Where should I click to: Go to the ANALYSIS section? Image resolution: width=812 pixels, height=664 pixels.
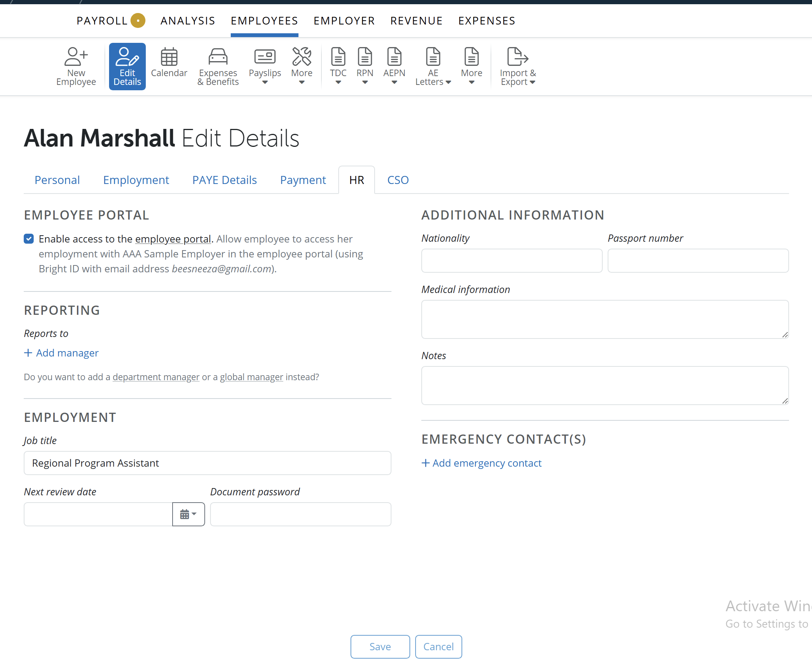[x=188, y=21]
